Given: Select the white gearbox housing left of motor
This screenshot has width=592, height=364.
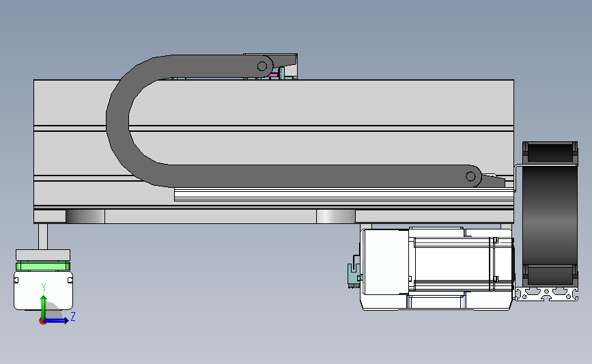Looking at the screenshot, I should pyautogui.click(x=385, y=262).
